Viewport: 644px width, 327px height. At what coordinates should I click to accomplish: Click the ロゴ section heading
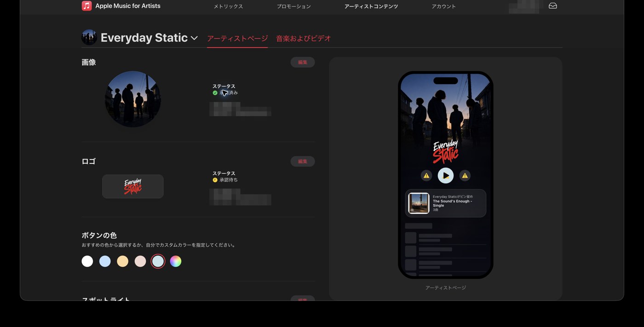pyautogui.click(x=89, y=161)
